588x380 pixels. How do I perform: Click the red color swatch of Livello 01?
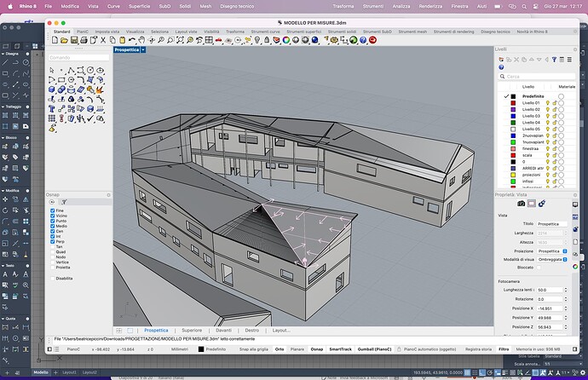(513, 103)
